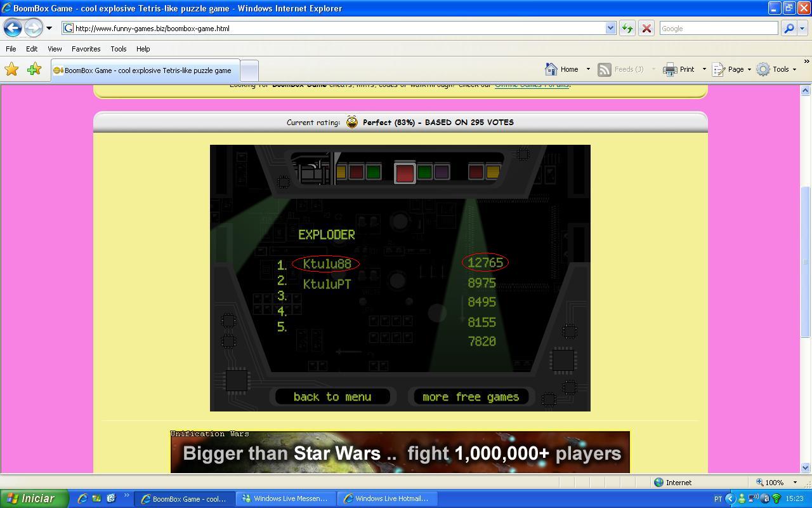
Task: Open the Tools menu in menu bar
Action: pos(118,49)
